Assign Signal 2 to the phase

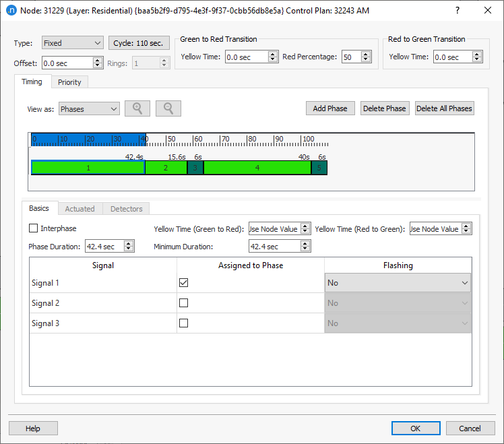(183, 303)
